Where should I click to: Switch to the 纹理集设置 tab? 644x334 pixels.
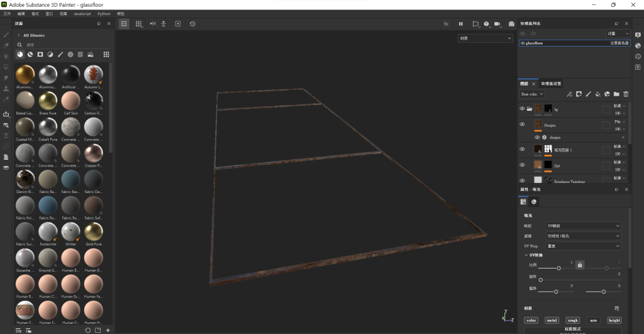coord(551,84)
